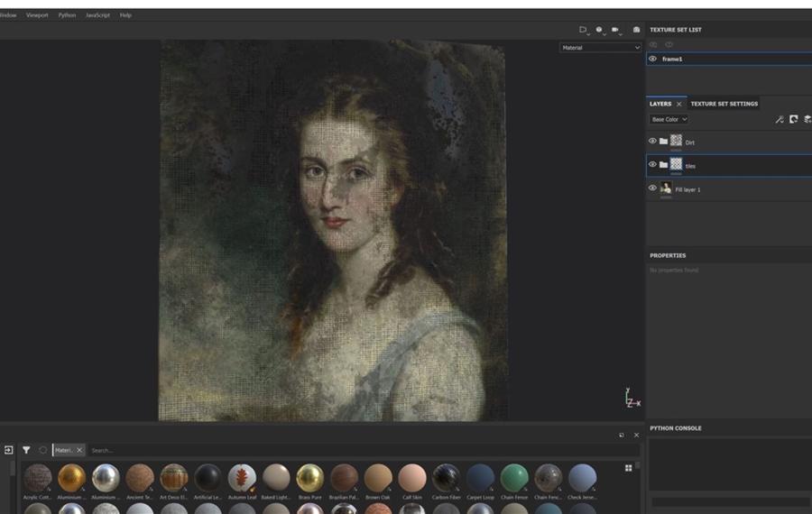
Task: Click the import resources icon in assets panel
Action: tap(9, 450)
